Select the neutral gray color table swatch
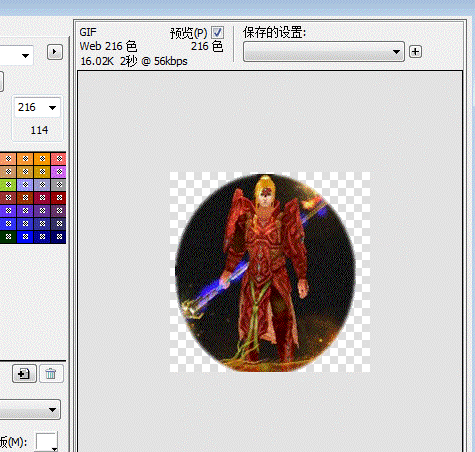The height and width of the screenshot is (452, 475). pyautogui.click(x=59, y=185)
